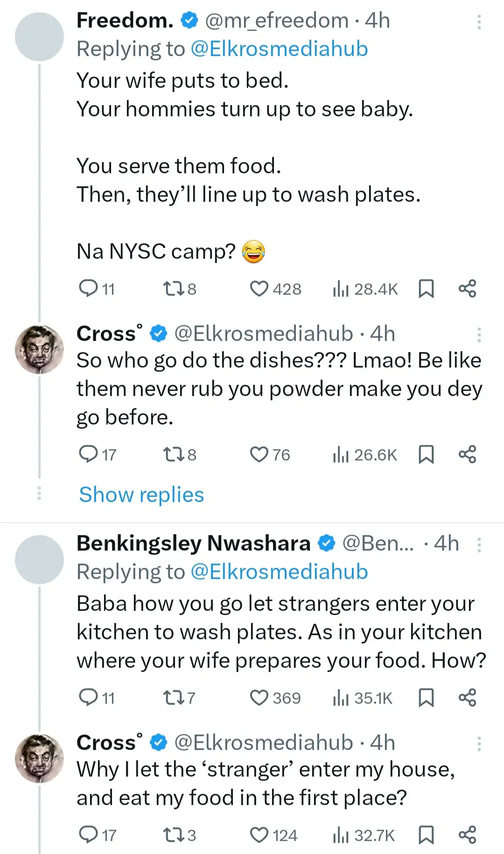The image size is (504, 854).
Task: Open more options on Cross's dishes tweet
Action: point(479,335)
